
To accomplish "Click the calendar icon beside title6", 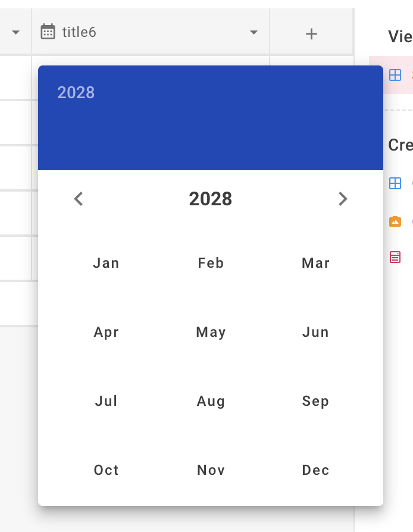I will [48, 33].
